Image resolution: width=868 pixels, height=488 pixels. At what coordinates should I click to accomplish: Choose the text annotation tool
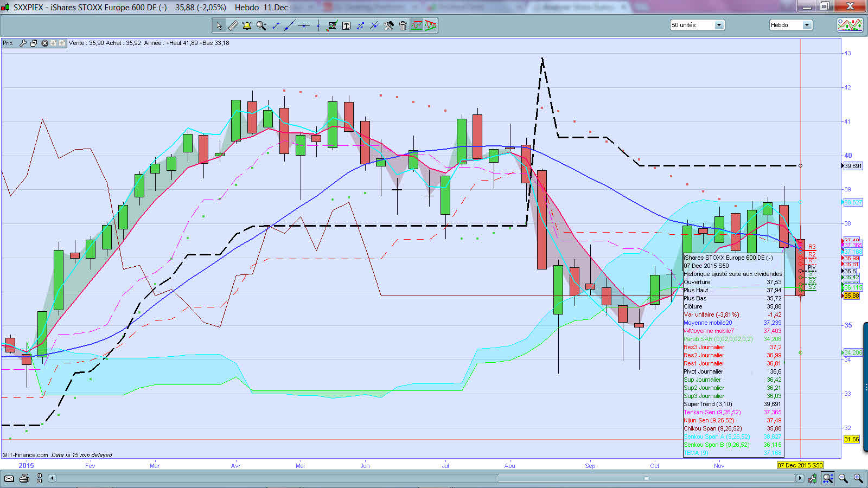click(x=346, y=25)
